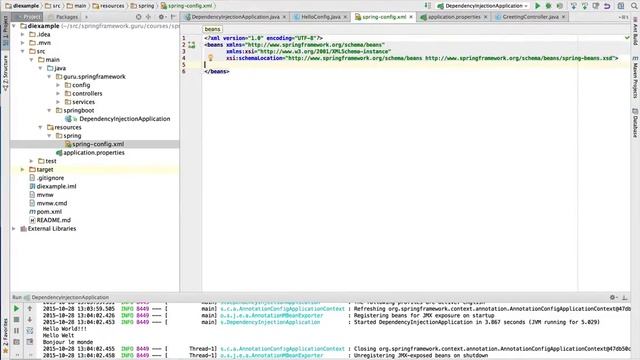Expand the services package

click(x=58, y=102)
